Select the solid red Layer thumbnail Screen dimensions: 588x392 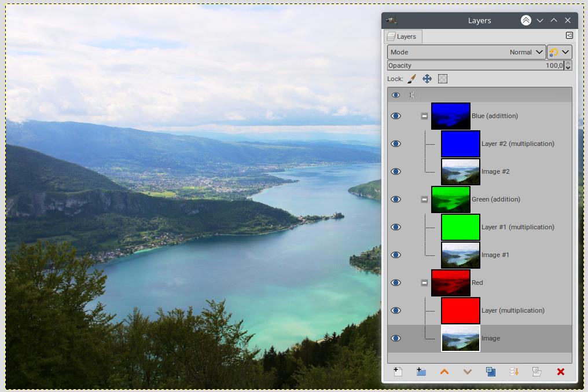pos(461,310)
